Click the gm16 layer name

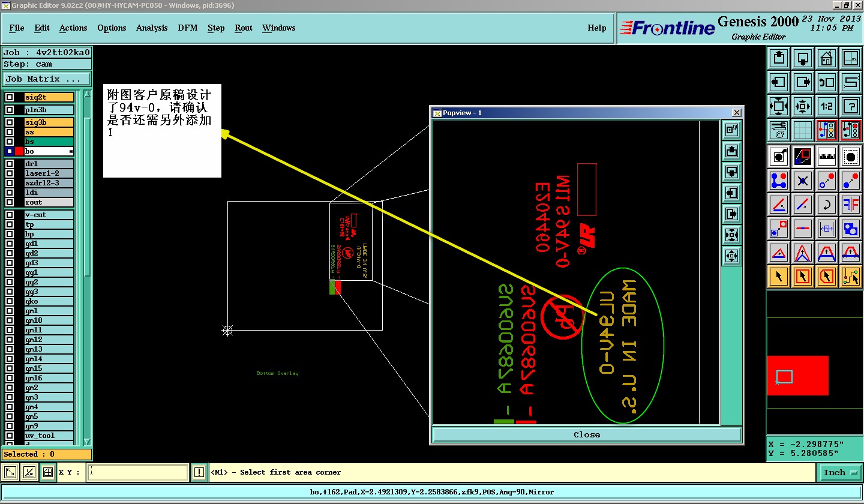coord(49,378)
